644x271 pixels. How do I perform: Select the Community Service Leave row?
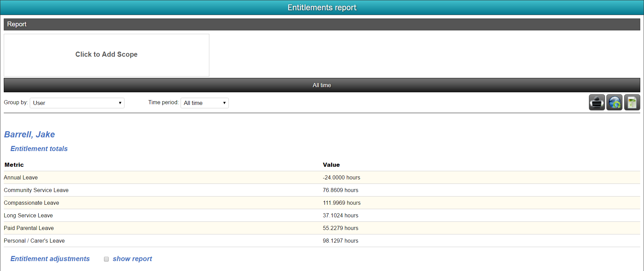[322, 190]
